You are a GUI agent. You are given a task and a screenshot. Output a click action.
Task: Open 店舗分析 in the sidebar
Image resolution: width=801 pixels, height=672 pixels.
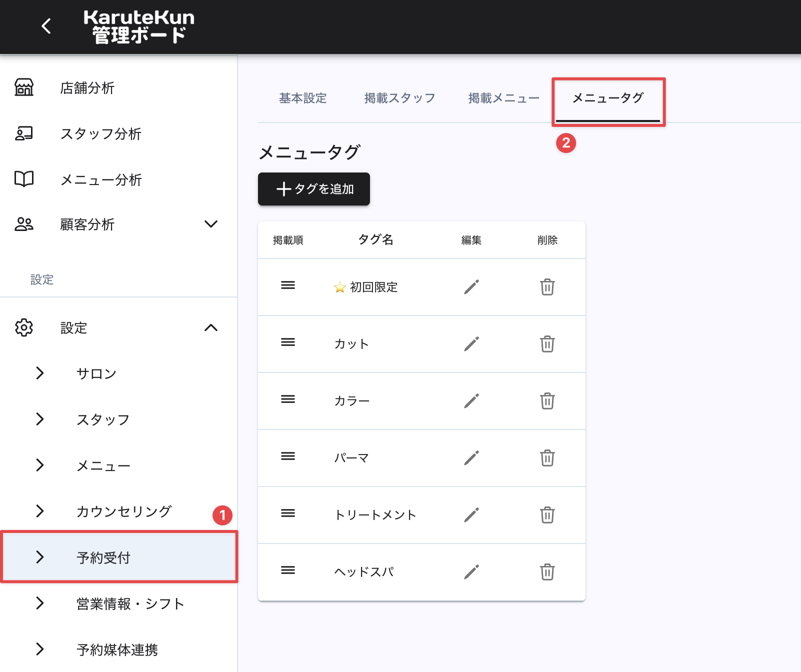tap(118, 87)
